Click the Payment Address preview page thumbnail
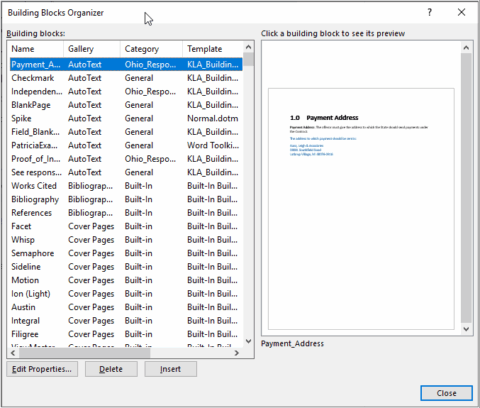This screenshot has width=480, height=408. tap(361, 209)
